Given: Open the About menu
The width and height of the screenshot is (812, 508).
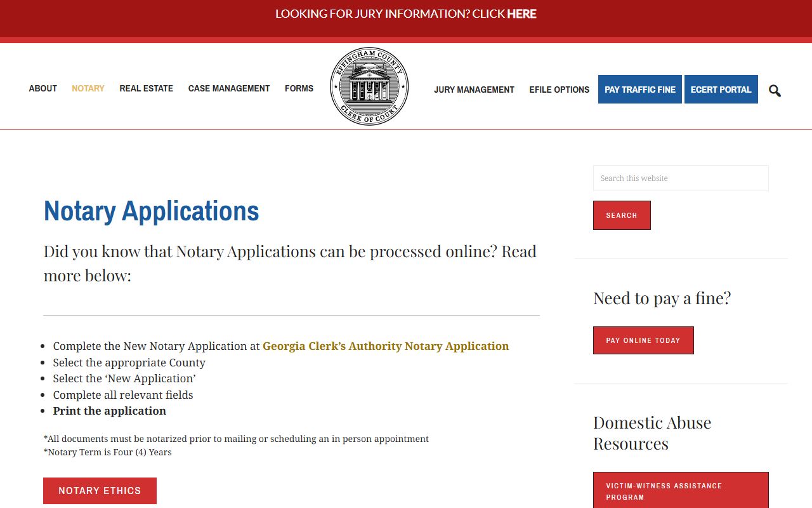Looking at the screenshot, I should coord(43,88).
